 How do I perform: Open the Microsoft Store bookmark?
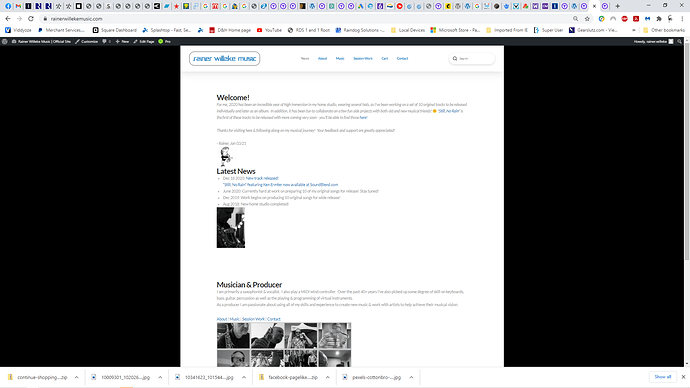click(x=455, y=30)
